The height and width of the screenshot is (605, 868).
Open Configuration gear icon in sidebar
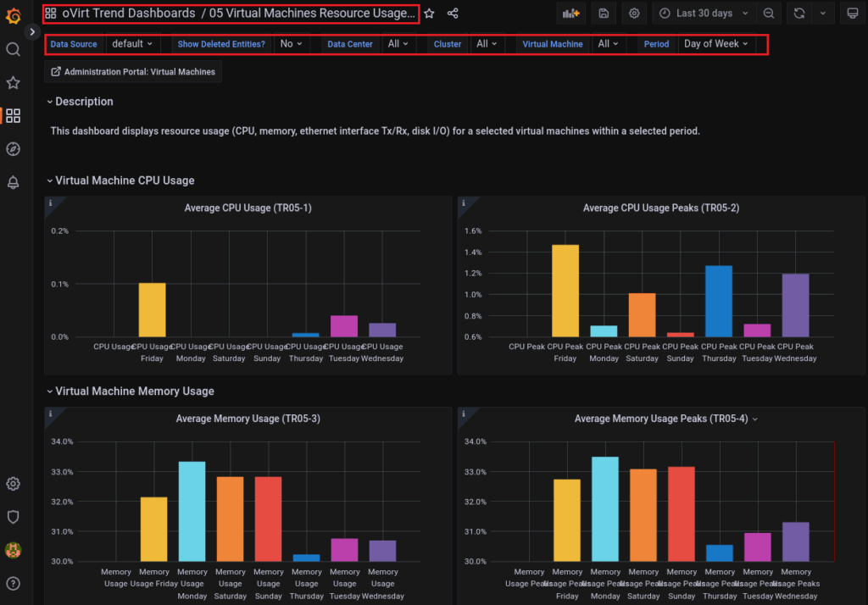(14, 484)
